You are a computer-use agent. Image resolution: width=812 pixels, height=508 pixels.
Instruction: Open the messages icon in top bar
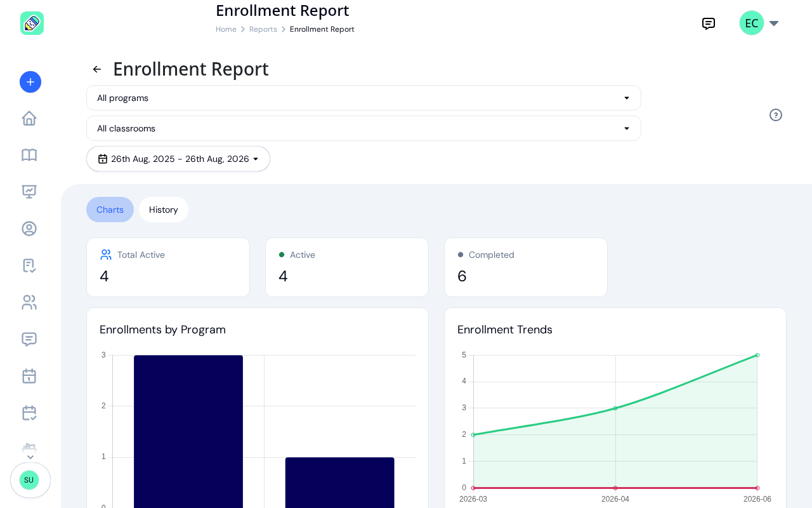709,23
